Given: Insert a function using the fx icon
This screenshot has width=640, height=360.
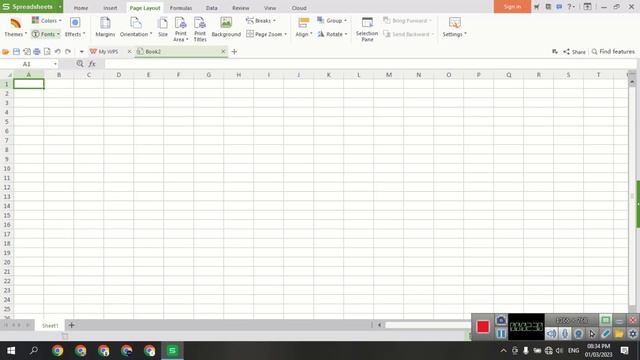Looking at the screenshot, I should pyautogui.click(x=92, y=64).
